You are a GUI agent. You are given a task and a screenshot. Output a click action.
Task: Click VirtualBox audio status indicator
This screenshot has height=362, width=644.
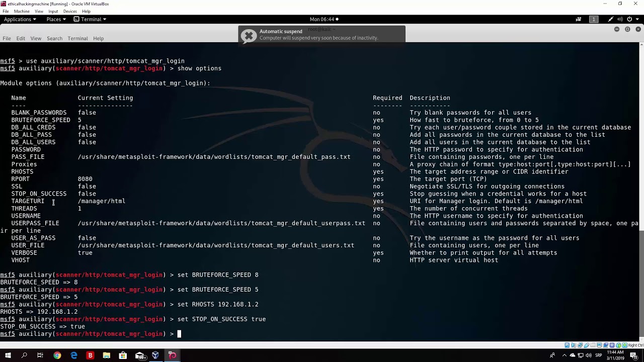[x=574, y=345]
